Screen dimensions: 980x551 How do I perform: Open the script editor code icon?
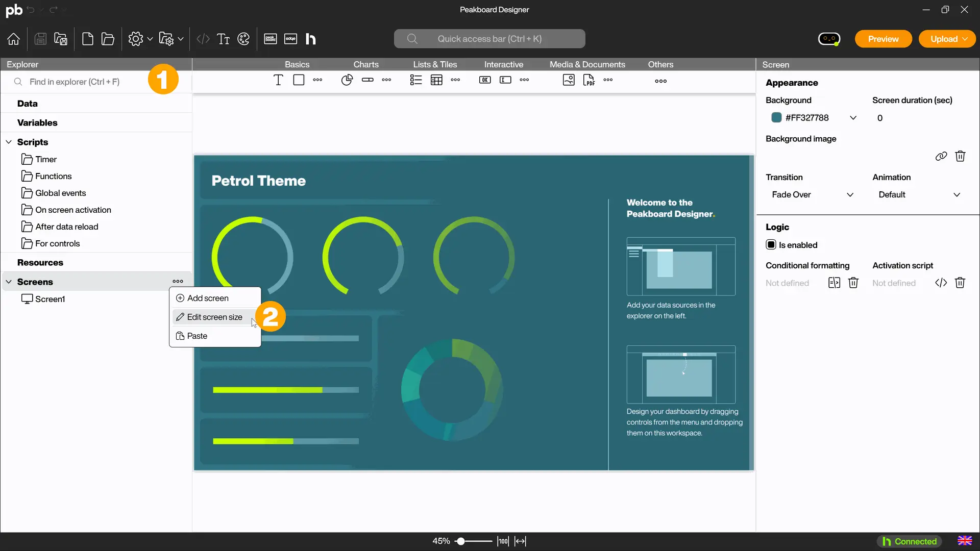coord(203,39)
